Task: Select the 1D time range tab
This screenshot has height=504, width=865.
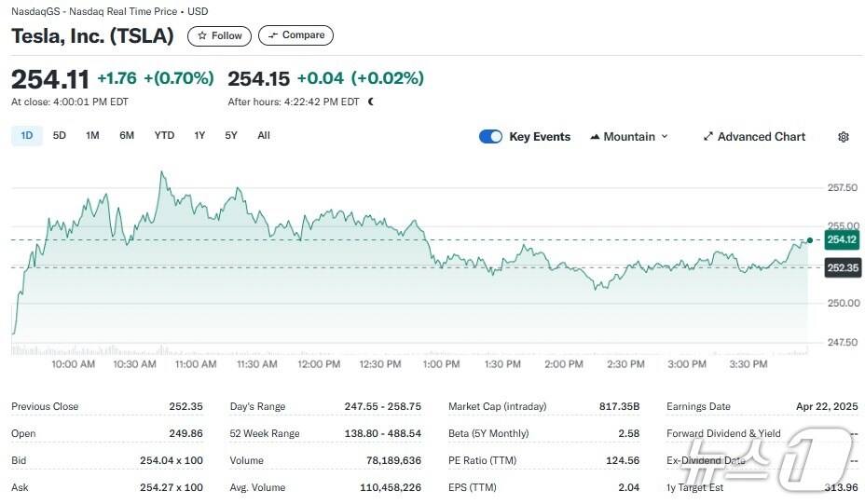Action: [x=26, y=136]
